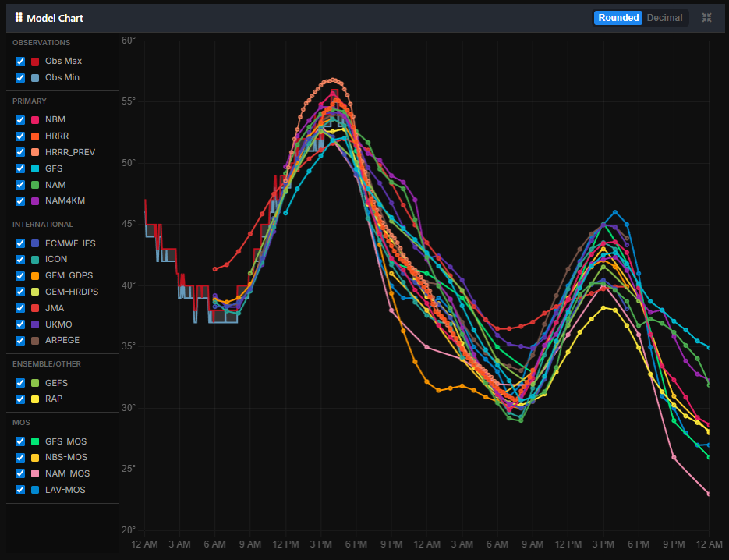Click the LAV-MOS legend label
Screen dimensions: 729x560
[65, 490]
